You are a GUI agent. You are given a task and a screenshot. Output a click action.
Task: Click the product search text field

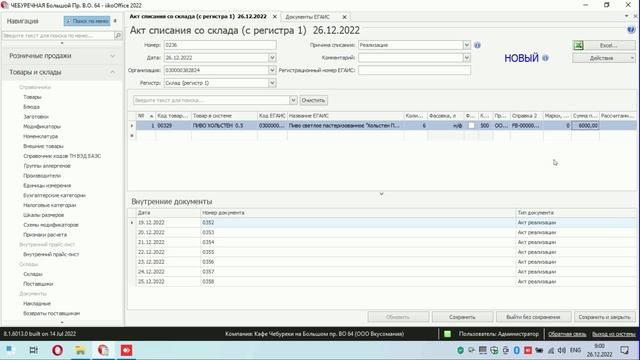tap(211, 100)
